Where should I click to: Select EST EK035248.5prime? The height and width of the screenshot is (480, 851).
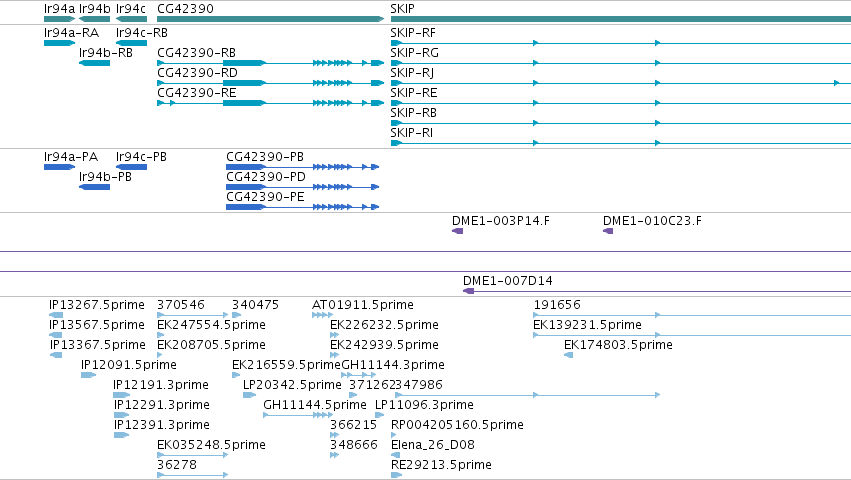[211, 446]
